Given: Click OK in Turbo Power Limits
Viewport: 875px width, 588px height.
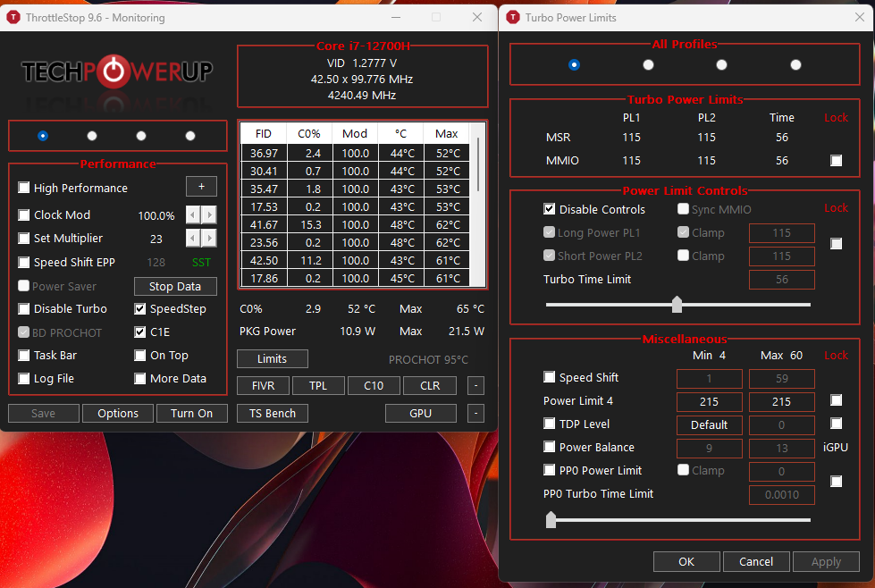Looking at the screenshot, I should tap(686, 562).
